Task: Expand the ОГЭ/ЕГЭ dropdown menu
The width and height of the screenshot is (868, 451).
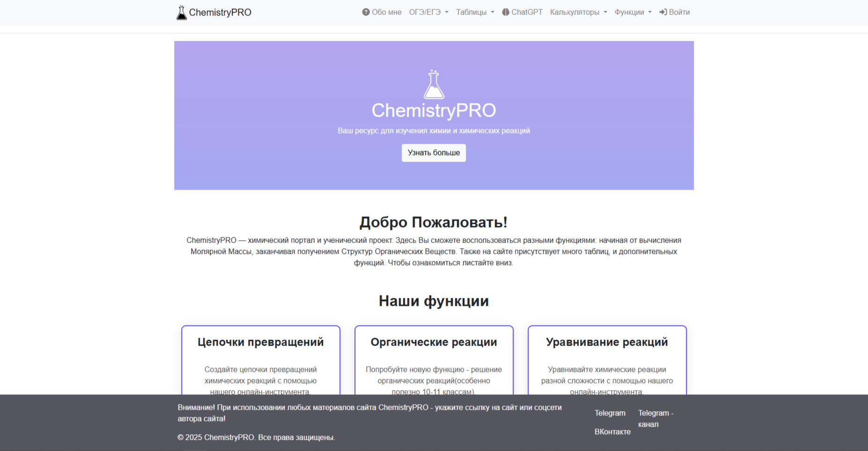Action: [428, 12]
